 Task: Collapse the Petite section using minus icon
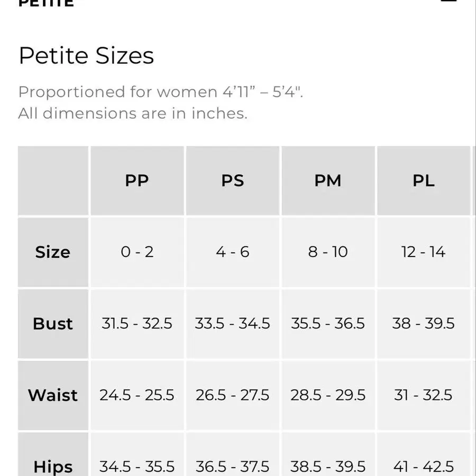pos(448,1)
